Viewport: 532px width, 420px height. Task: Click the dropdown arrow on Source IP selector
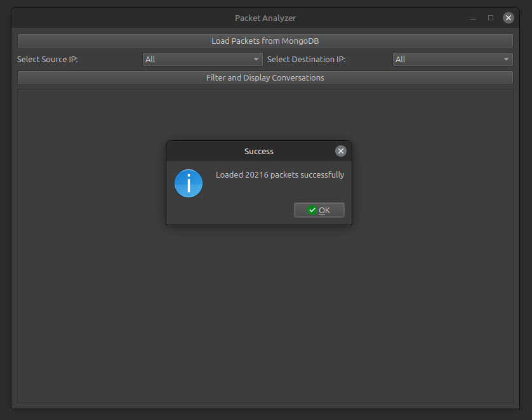click(256, 59)
